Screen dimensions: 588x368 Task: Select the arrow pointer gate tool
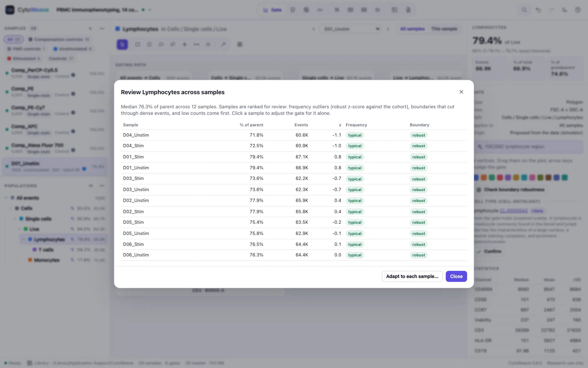(x=122, y=44)
